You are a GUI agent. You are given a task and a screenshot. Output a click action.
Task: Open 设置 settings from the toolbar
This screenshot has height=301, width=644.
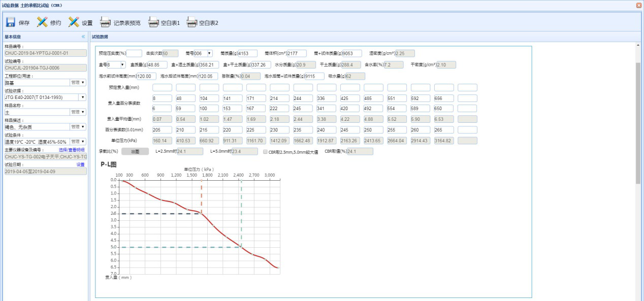pyautogui.click(x=74, y=22)
